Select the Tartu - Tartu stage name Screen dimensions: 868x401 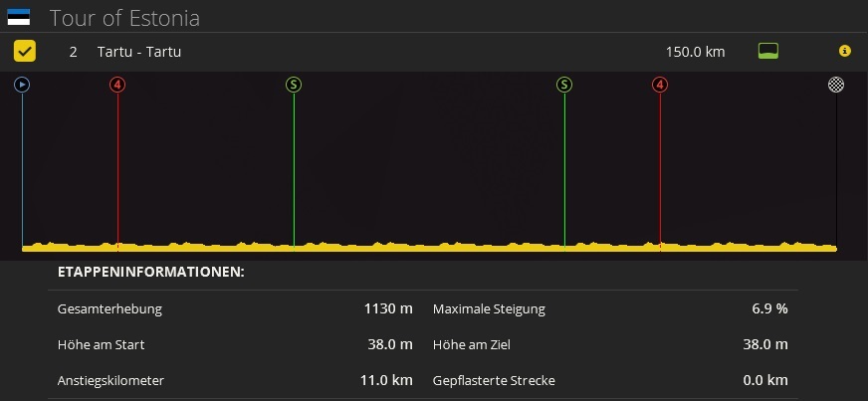click(x=139, y=52)
